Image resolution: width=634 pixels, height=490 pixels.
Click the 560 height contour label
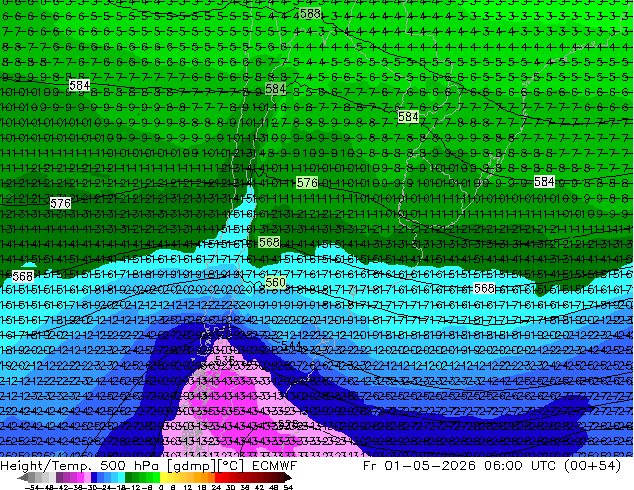pyautogui.click(x=275, y=282)
